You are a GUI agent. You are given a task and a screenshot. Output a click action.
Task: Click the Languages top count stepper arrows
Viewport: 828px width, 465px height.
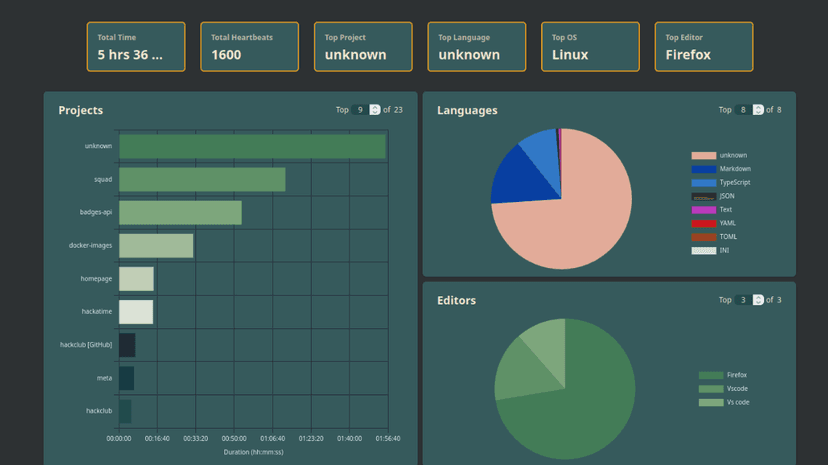click(x=758, y=110)
